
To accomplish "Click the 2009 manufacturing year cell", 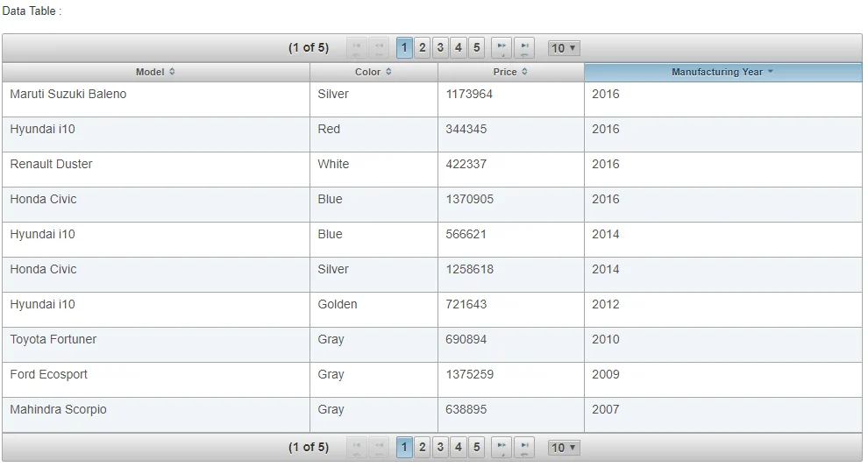I will (723, 379).
